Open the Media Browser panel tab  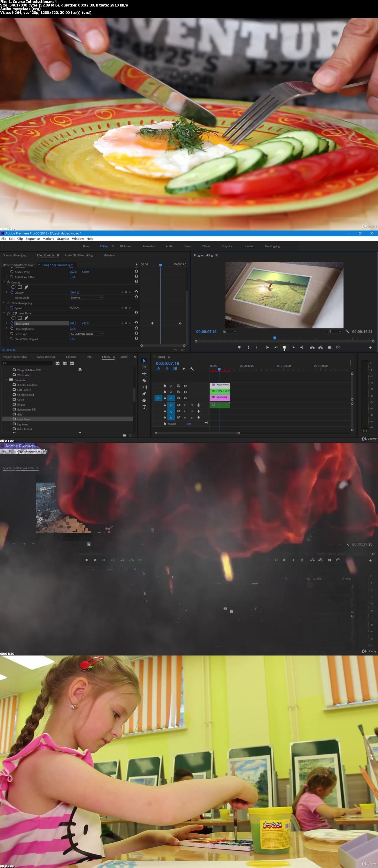point(46,357)
